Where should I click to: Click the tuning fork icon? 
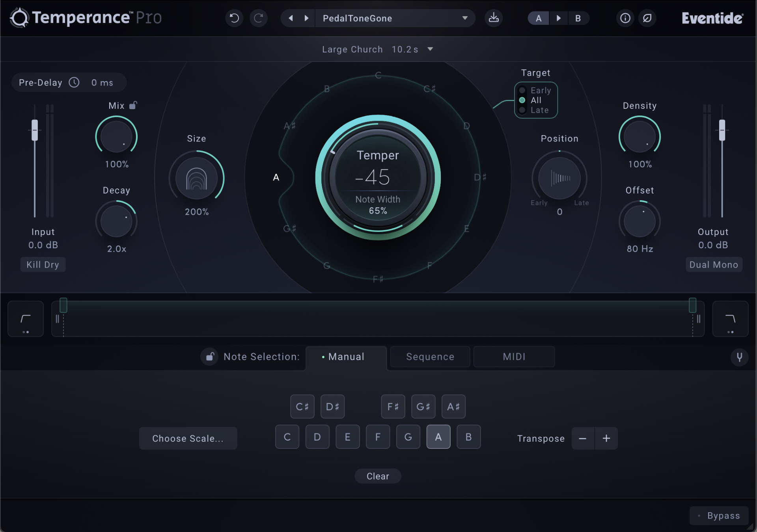coord(739,357)
